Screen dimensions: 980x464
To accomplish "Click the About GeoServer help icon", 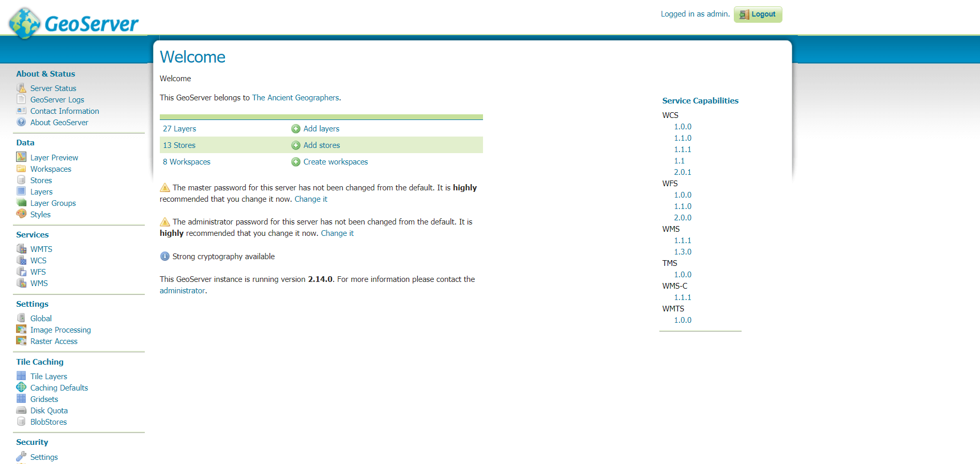I will (21, 122).
